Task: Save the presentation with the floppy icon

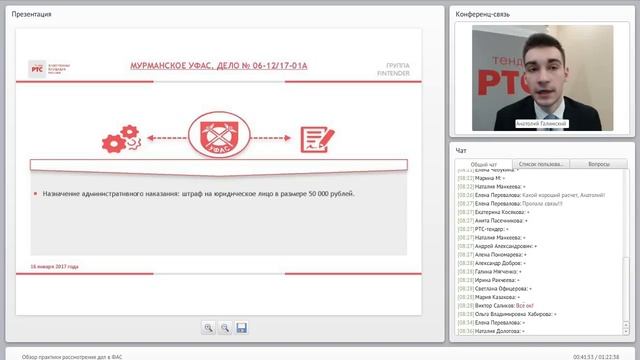Action: pos(241,328)
